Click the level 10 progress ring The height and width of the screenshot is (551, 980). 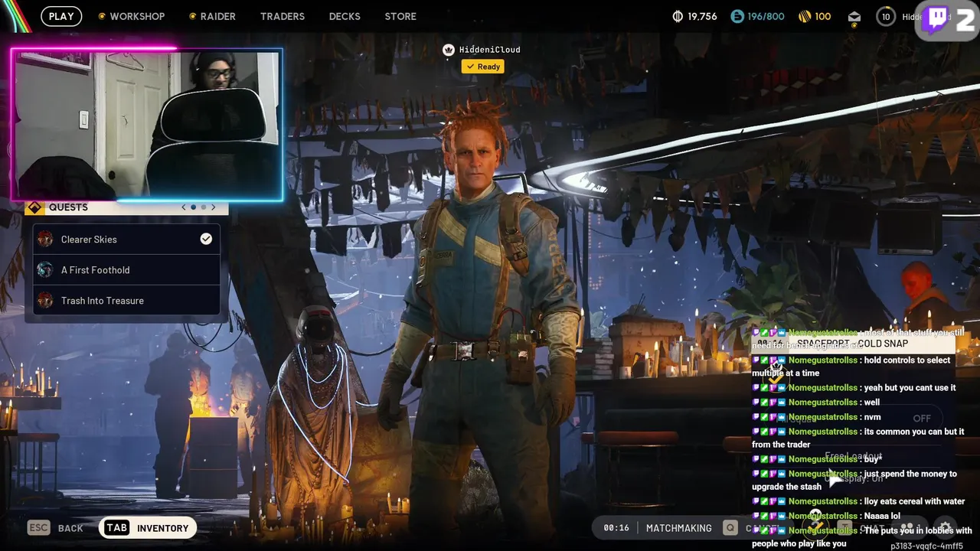coord(886,17)
